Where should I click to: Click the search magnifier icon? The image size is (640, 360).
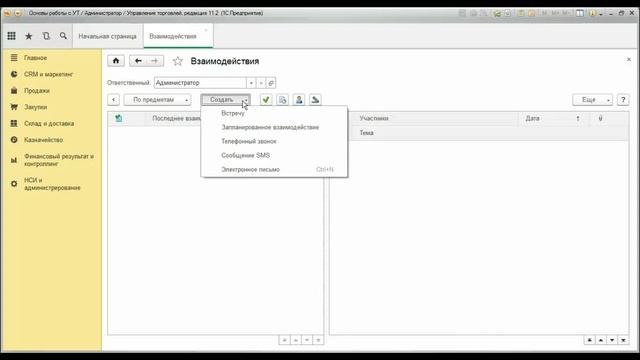63,36
